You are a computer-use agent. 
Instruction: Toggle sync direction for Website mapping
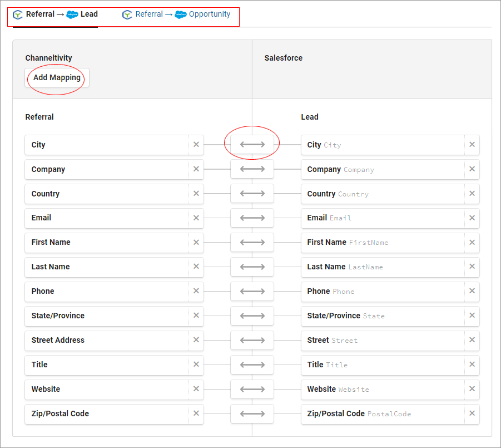[x=252, y=389]
